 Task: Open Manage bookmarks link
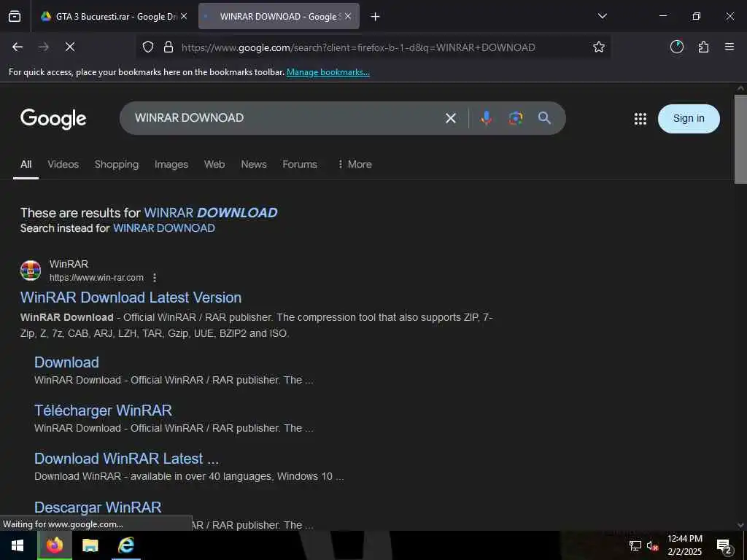[x=328, y=72]
